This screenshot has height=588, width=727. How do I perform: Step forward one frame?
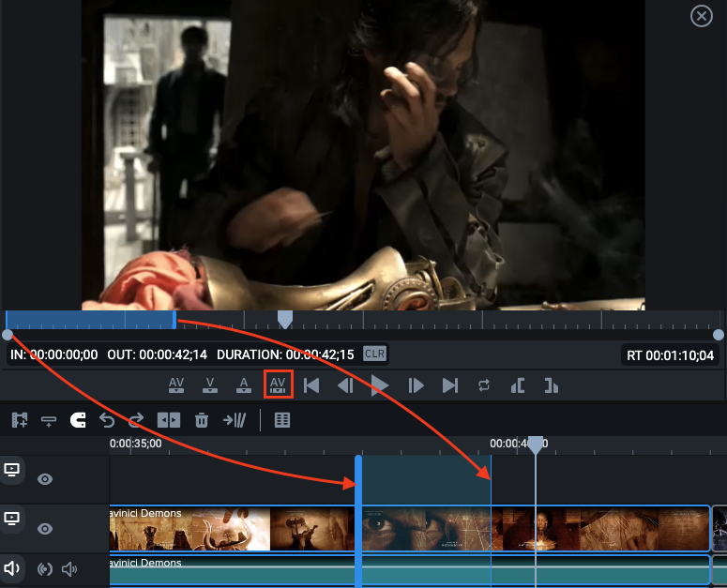coord(416,385)
